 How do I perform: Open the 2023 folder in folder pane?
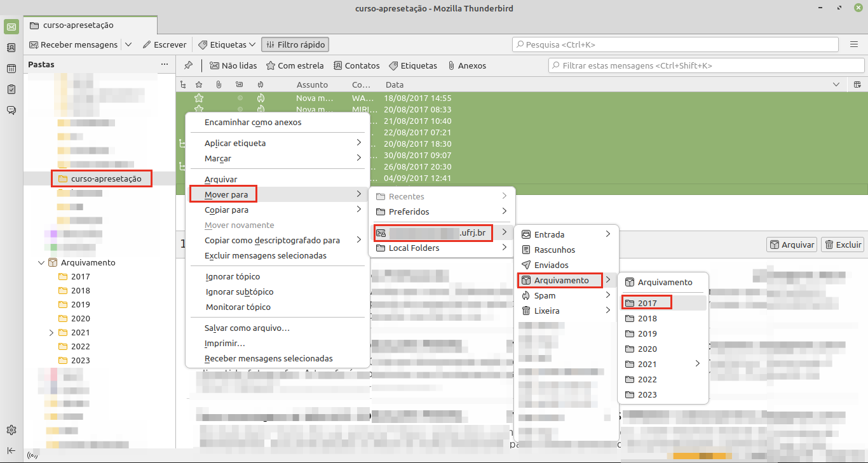coord(81,360)
